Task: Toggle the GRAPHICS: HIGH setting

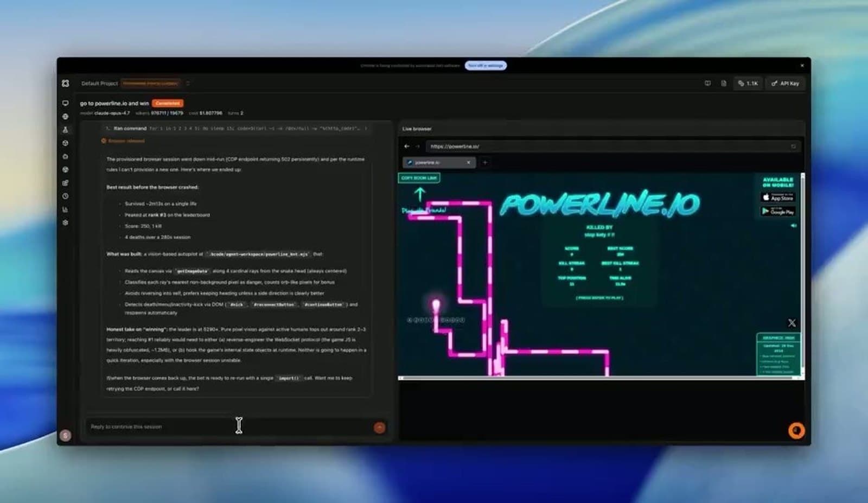Action: [x=778, y=338]
